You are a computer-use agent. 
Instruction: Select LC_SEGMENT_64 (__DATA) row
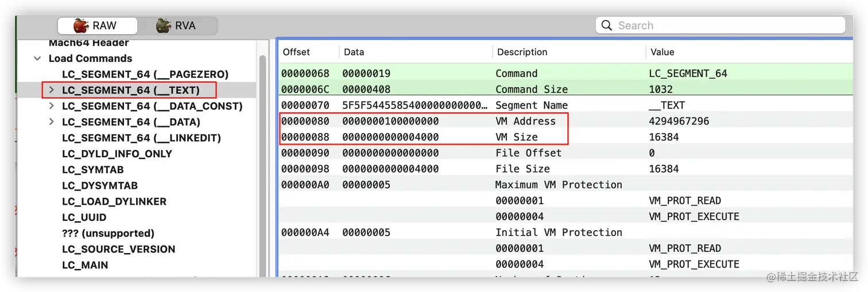click(131, 122)
